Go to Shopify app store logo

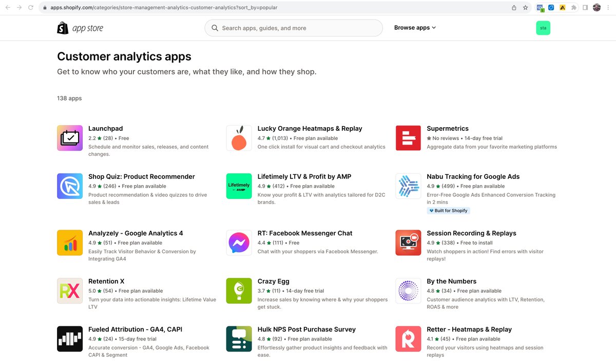pyautogui.click(x=80, y=28)
